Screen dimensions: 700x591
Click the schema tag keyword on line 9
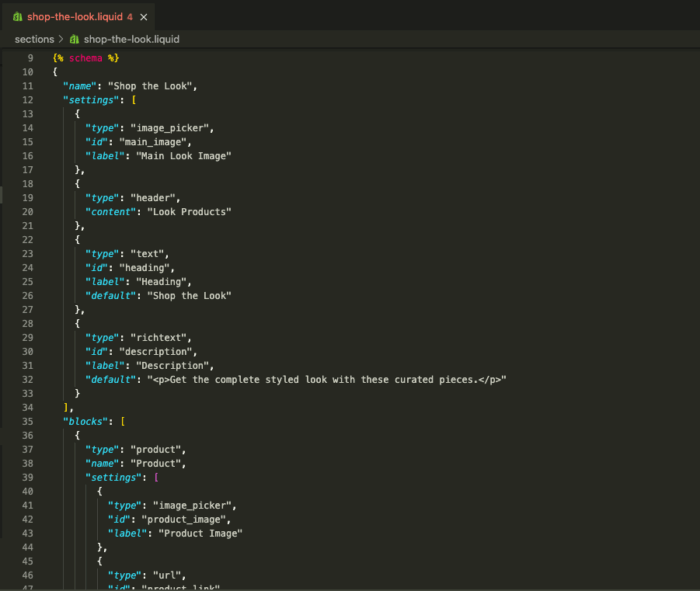click(85, 58)
